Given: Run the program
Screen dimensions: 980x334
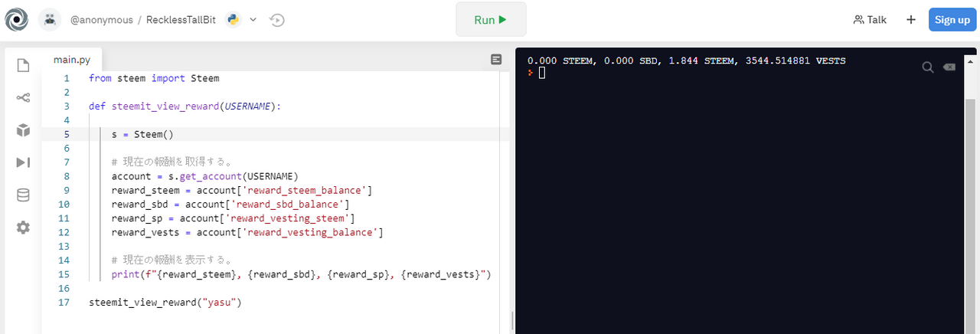Looking at the screenshot, I should [x=491, y=20].
